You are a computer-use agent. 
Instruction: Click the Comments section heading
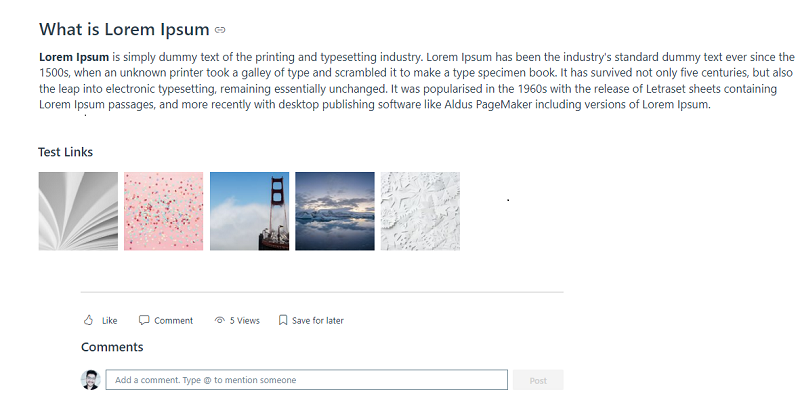[x=112, y=347]
